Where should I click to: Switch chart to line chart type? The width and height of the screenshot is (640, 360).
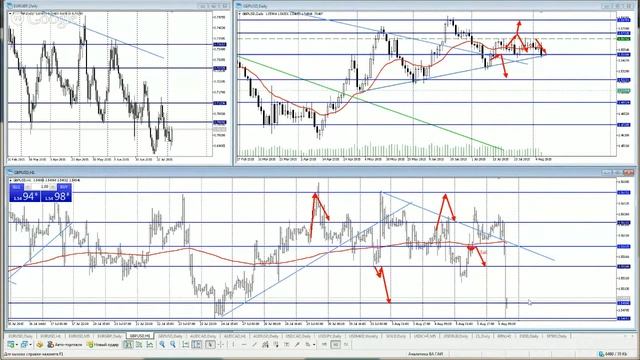pos(150,345)
